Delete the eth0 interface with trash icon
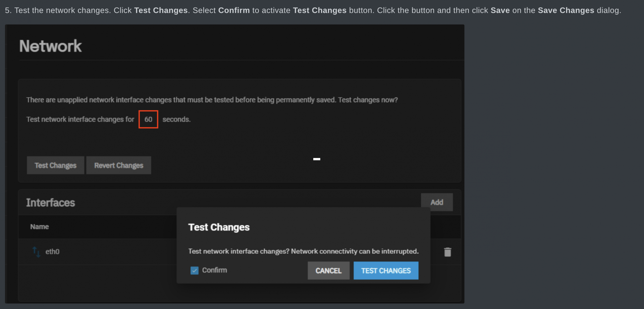The width and height of the screenshot is (644, 309). 447,252
